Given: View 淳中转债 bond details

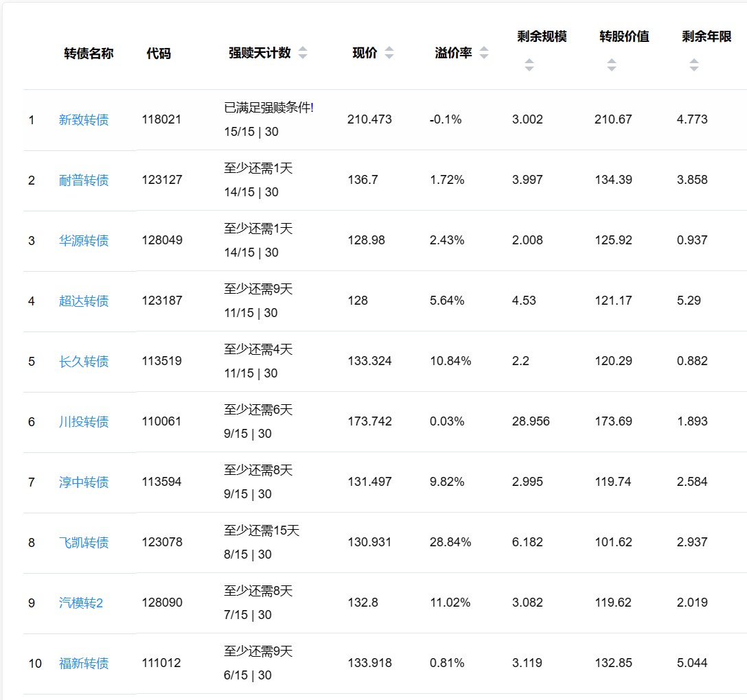Looking at the screenshot, I should 84,482.
